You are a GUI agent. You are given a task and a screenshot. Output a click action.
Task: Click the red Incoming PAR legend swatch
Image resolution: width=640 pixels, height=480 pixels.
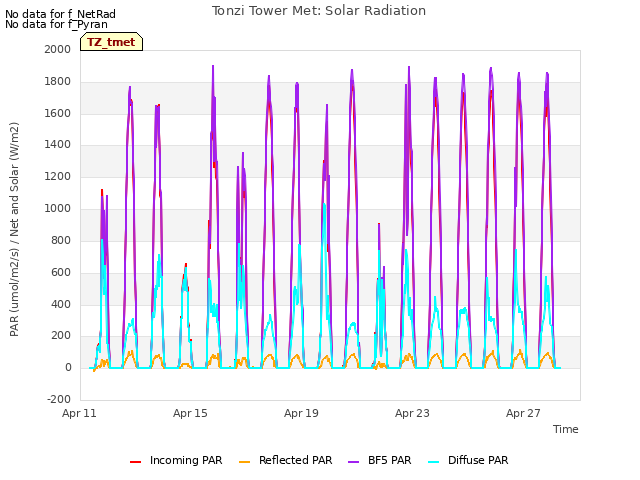[136, 462]
